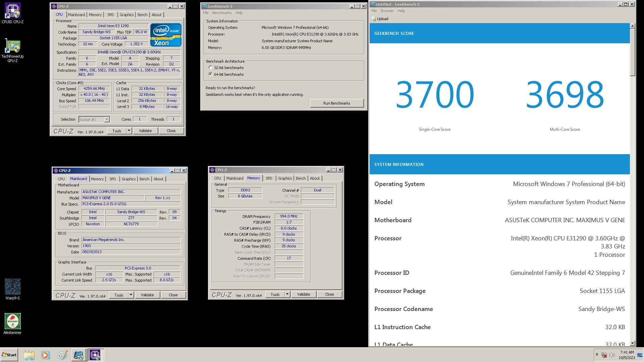Click Validate in the Memory CPU-Z window
Viewport: 644px width, 362px height.
304,294
